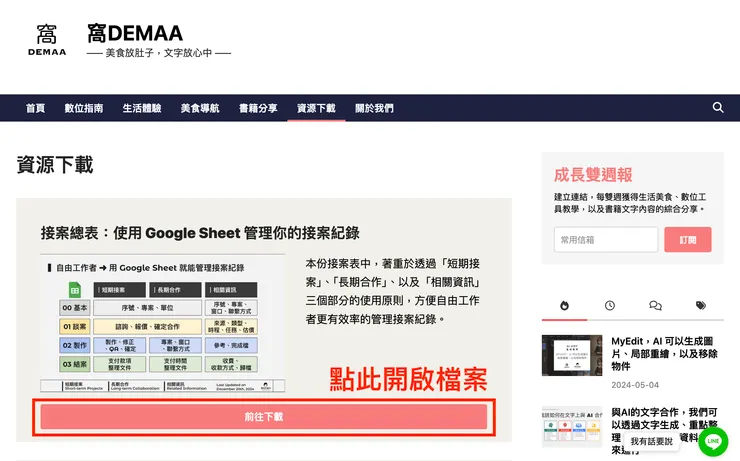Open the 窩DEMAA site title link
740x461 pixels.
coord(135,33)
